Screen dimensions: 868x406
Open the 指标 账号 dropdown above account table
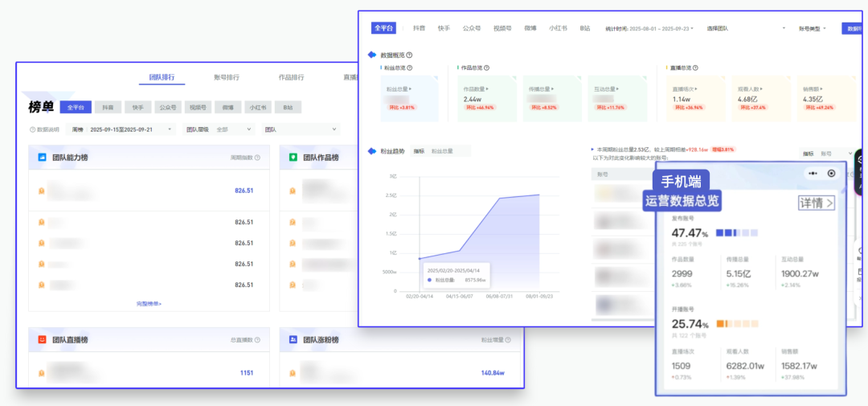click(827, 153)
